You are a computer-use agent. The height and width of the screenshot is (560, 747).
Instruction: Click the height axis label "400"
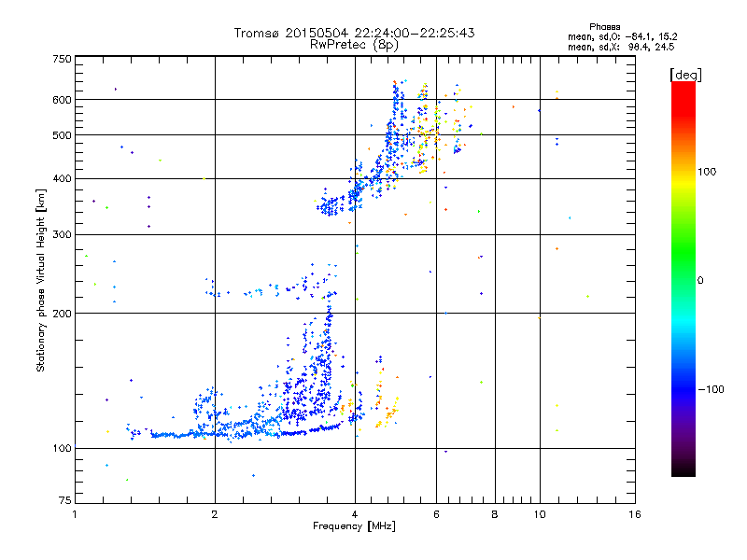[x=62, y=179]
